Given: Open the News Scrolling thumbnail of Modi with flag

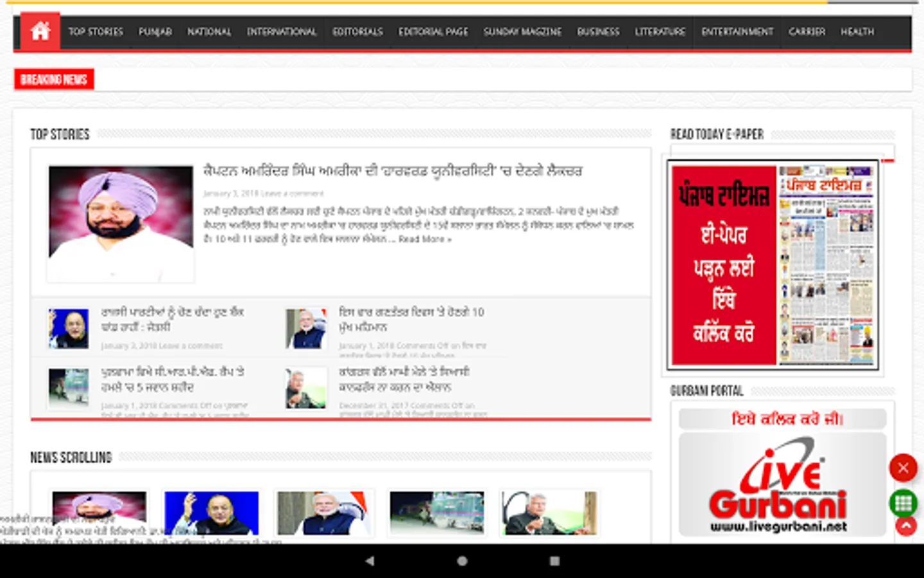Looking at the screenshot, I should click(x=324, y=512).
